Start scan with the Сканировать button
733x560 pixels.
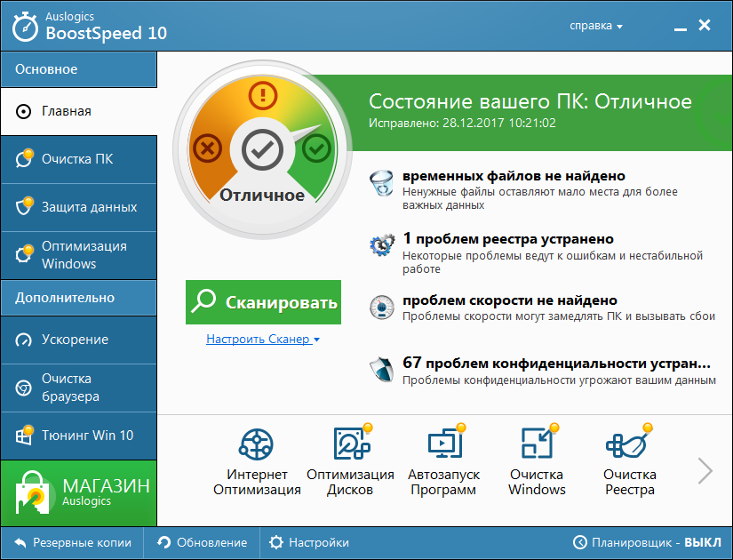[x=263, y=302]
